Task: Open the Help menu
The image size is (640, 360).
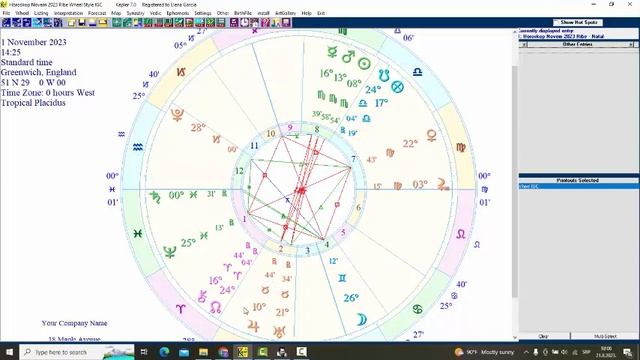Action: (x=306, y=13)
